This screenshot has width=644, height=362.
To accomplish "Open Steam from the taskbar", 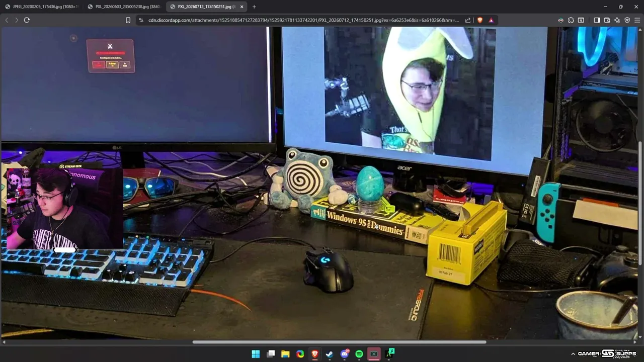I will [x=330, y=354].
